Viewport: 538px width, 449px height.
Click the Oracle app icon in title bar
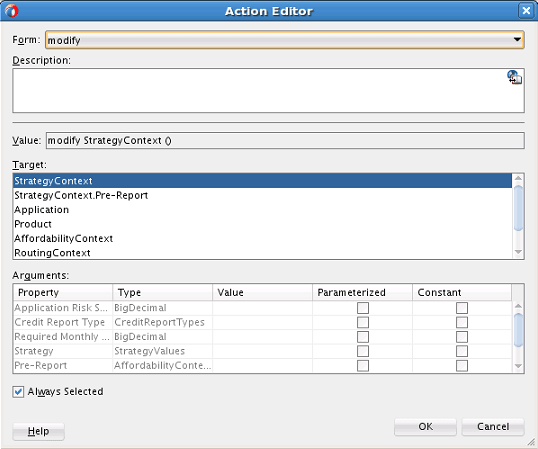[x=11, y=11]
